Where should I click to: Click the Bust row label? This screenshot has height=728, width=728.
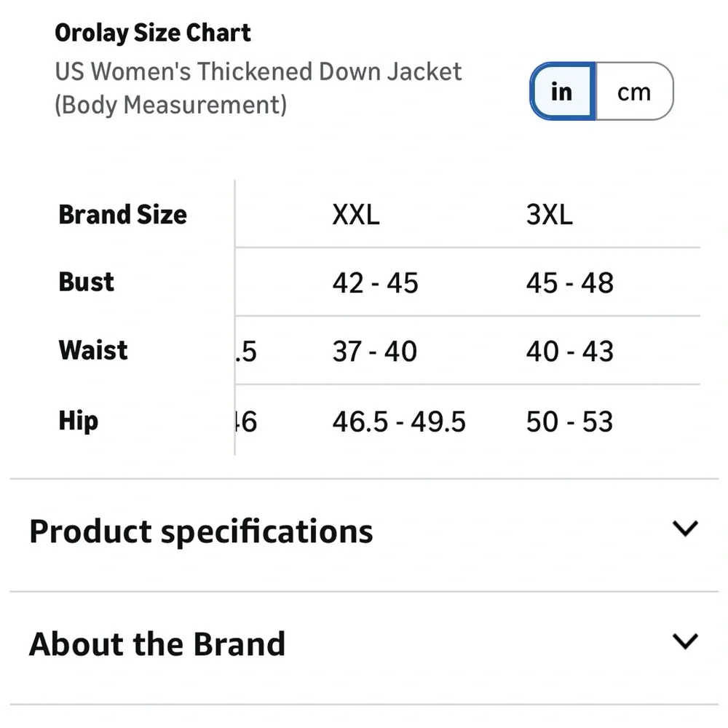(x=86, y=282)
